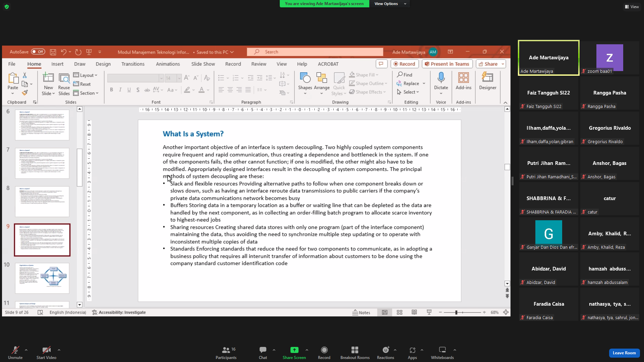
Task: Click Leave Room button
Action: tap(624, 353)
